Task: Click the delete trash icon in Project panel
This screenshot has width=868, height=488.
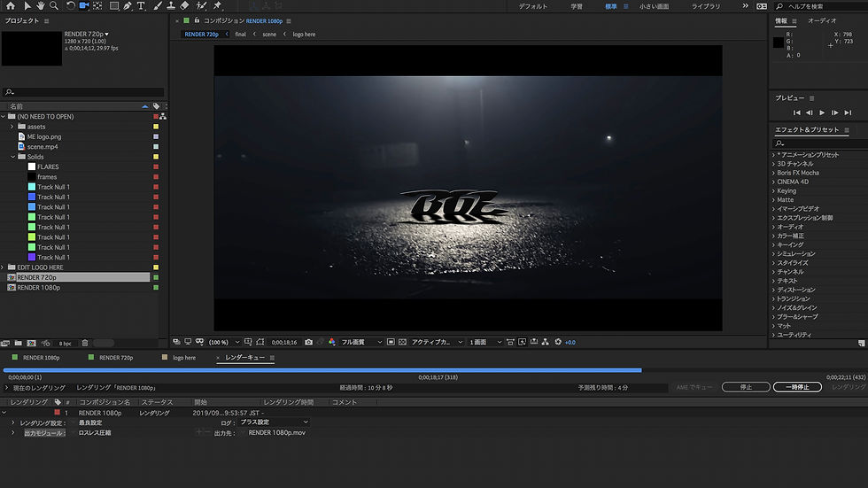Action: point(85,343)
